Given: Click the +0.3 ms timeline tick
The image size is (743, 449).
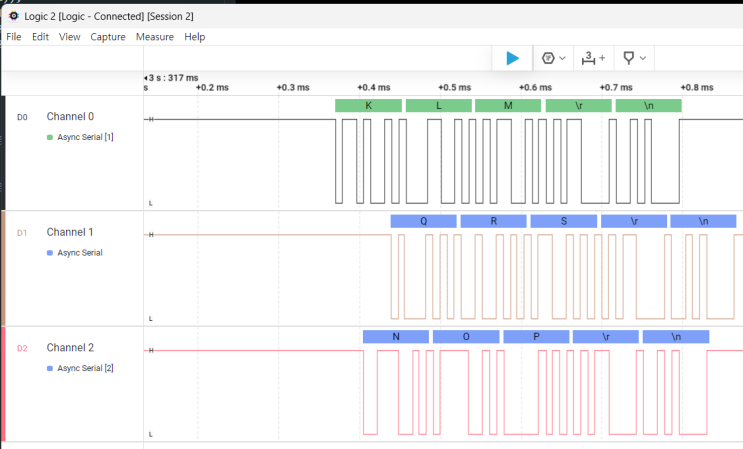Looking at the screenshot, I should [293, 88].
